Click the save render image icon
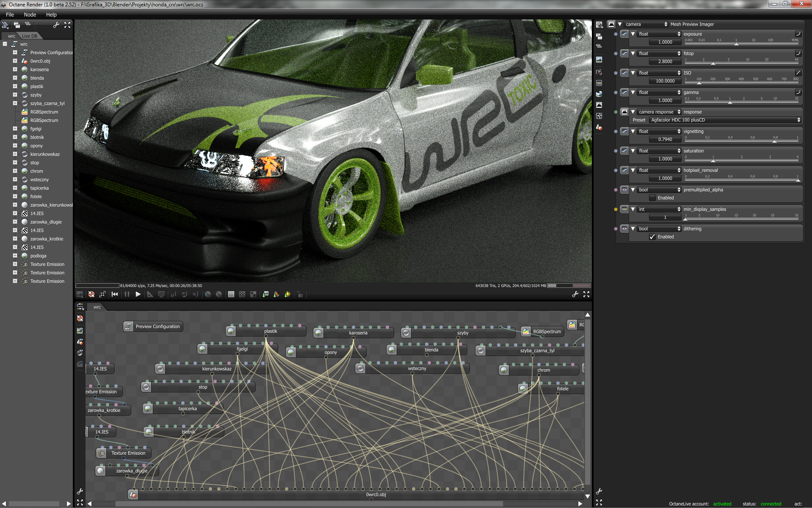 (x=80, y=295)
